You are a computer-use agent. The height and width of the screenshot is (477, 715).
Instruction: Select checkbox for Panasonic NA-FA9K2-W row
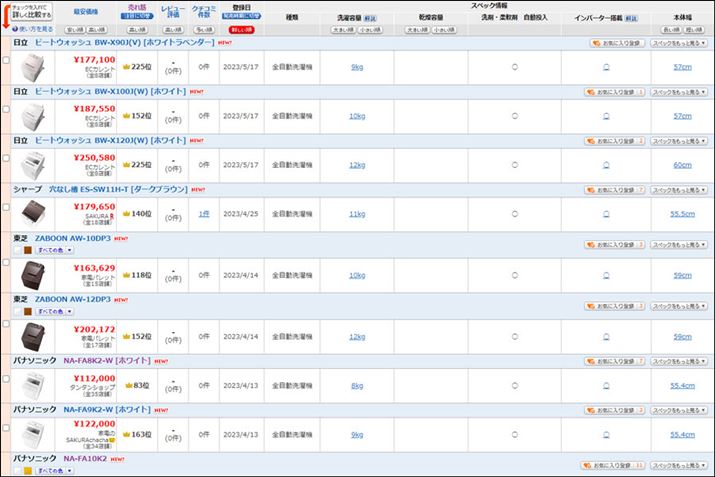point(6,428)
